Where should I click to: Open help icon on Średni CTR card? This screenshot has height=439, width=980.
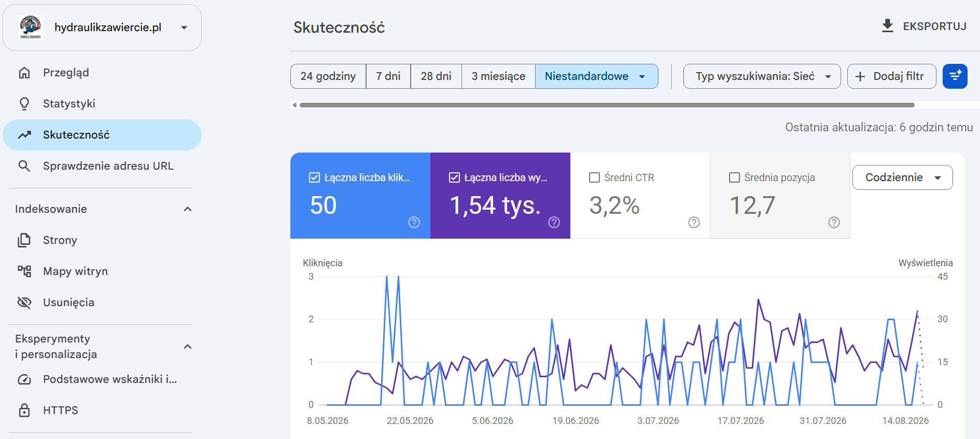point(694,222)
